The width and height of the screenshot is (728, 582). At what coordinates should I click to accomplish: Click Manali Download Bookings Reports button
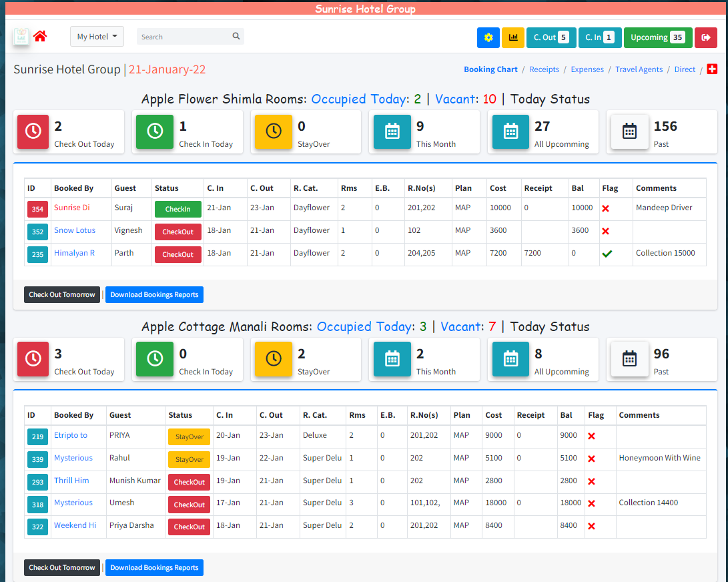click(x=154, y=567)
